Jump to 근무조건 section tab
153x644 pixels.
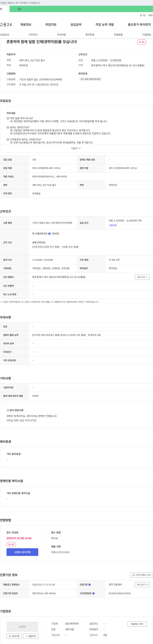(x=33, y=35)
